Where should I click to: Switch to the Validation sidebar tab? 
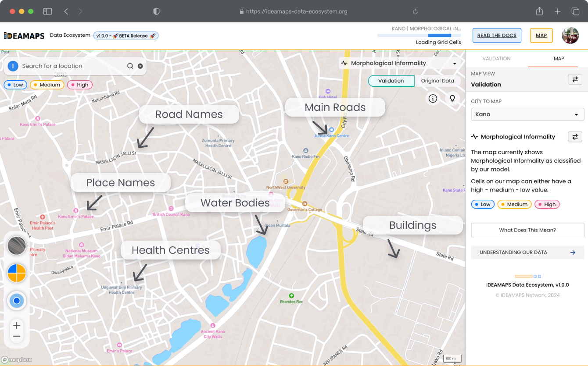(x=496, y=59)
